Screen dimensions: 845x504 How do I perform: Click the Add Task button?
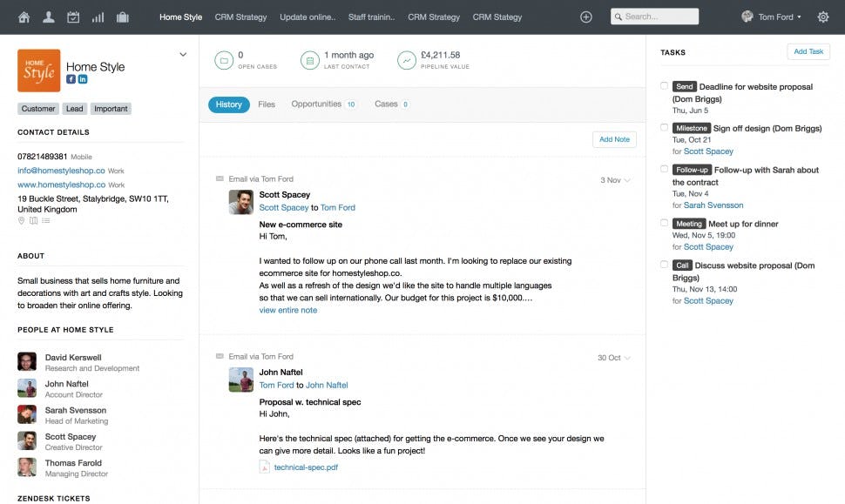(808, 52)
